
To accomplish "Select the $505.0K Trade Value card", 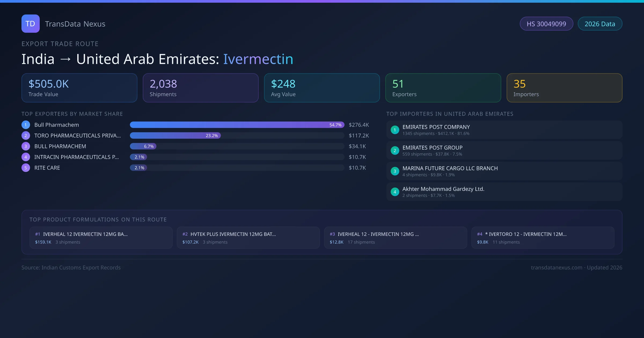I will click(x=79, y=88).
